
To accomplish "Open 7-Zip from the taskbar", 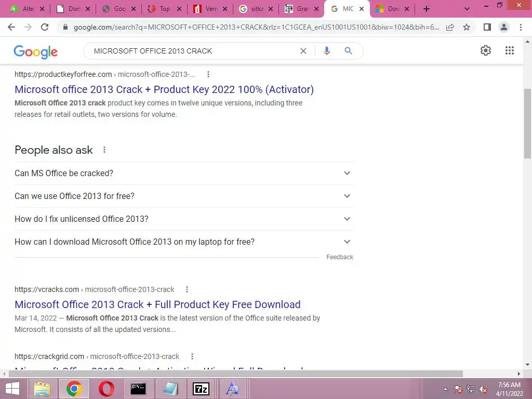I will pyautogui.click(x=201, y=389).
